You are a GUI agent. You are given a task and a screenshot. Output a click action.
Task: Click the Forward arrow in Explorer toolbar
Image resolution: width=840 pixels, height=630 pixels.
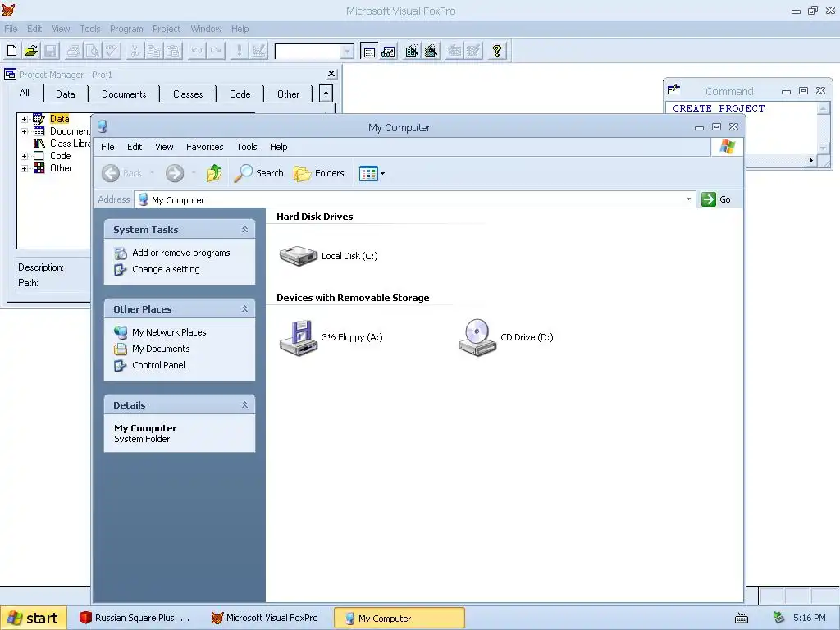(x=175, y=173)
